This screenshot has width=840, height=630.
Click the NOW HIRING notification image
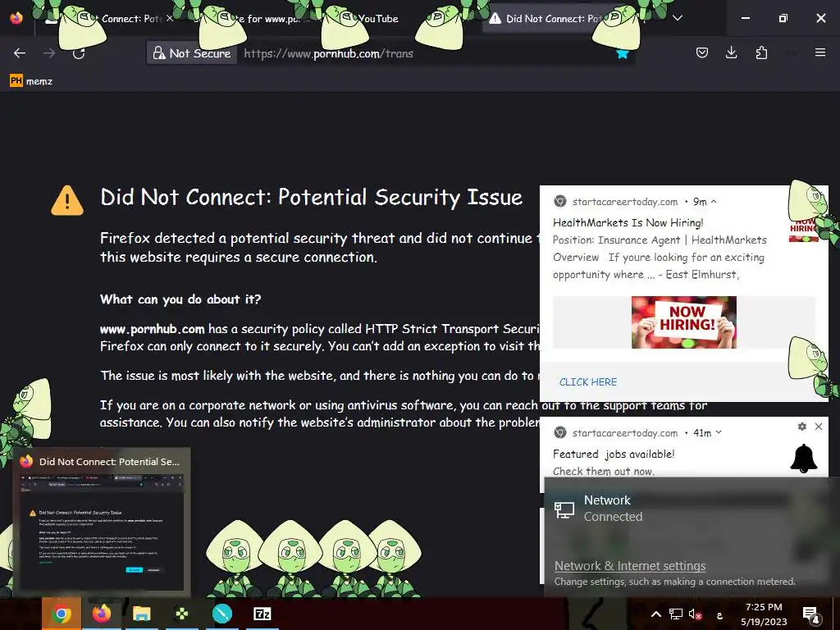[683, 322]
